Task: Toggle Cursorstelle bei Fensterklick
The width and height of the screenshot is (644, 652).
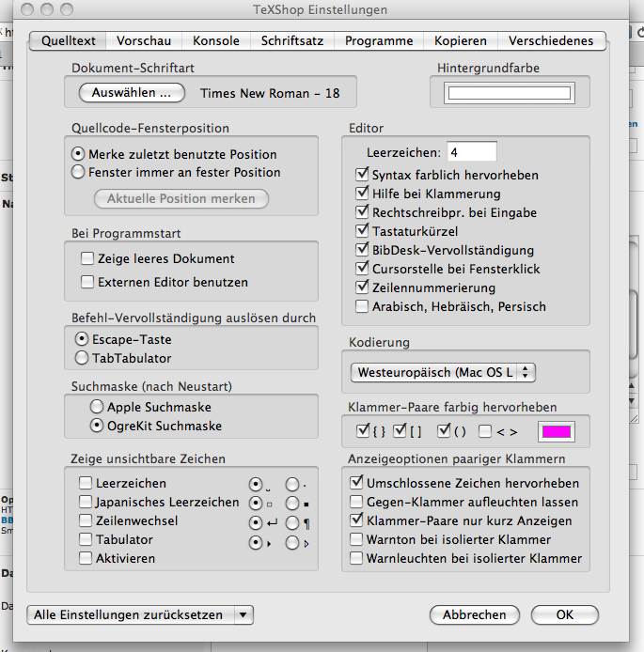Action: tap(362, 269)
